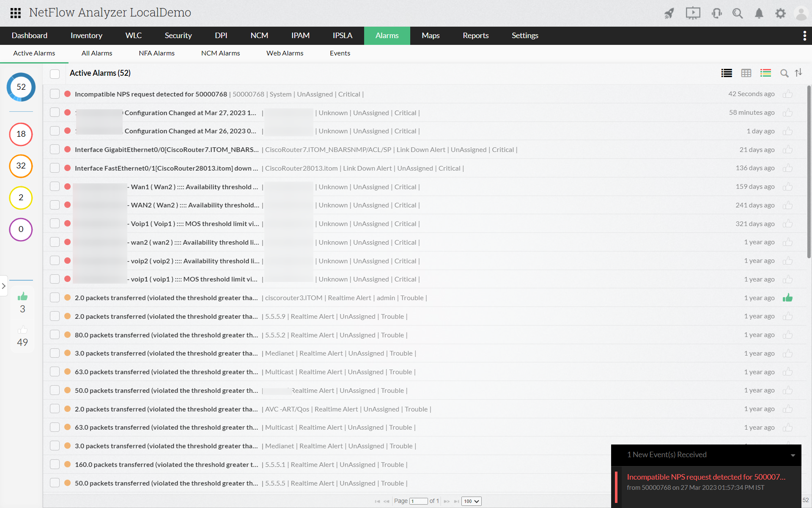Click the sort/filter icon in alarms header
Image resolution: width=812 pixels, height=508 pixels.
click(x=798, y=73)
